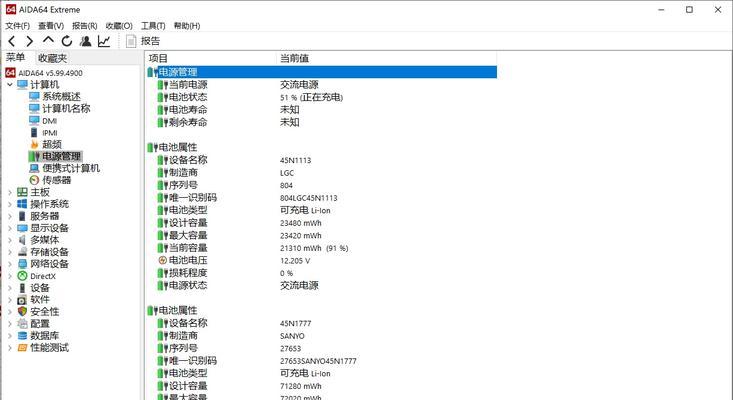Open the user profile toolbar icon

[85, 41]
